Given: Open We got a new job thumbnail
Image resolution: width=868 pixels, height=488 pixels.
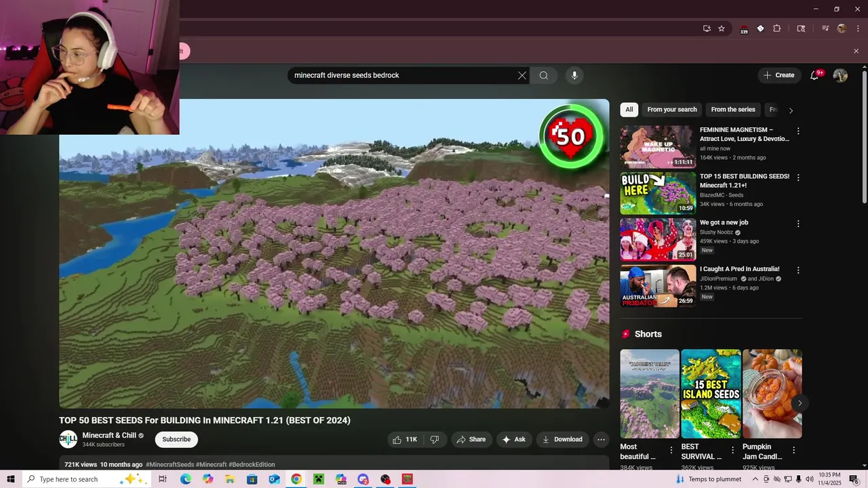Looking at the screenshot, I should 658,239.
